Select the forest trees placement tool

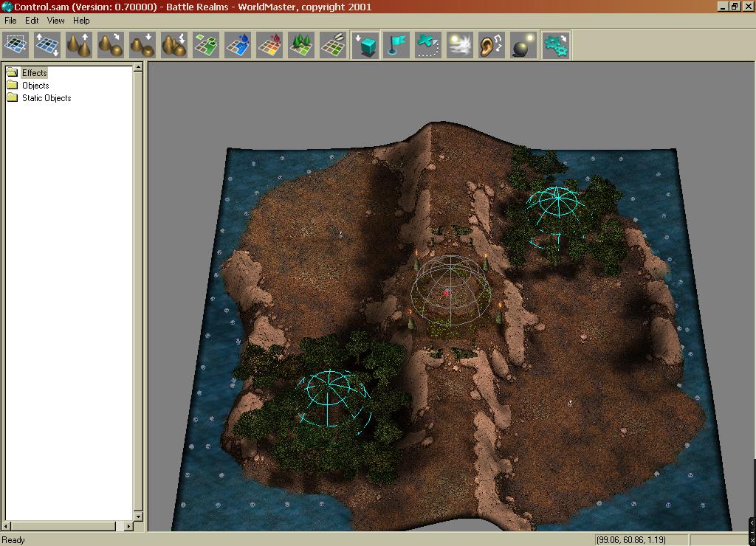pyautogui.click(x=302, y=45)
